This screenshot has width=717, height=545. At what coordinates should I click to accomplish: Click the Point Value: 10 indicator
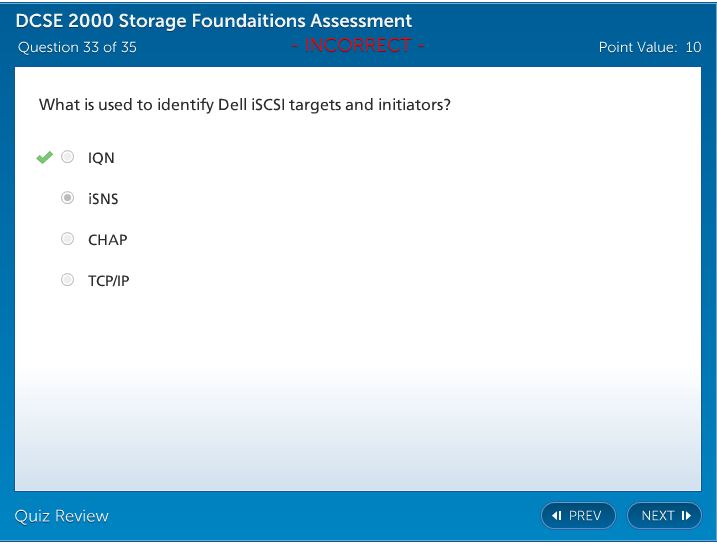649,47
